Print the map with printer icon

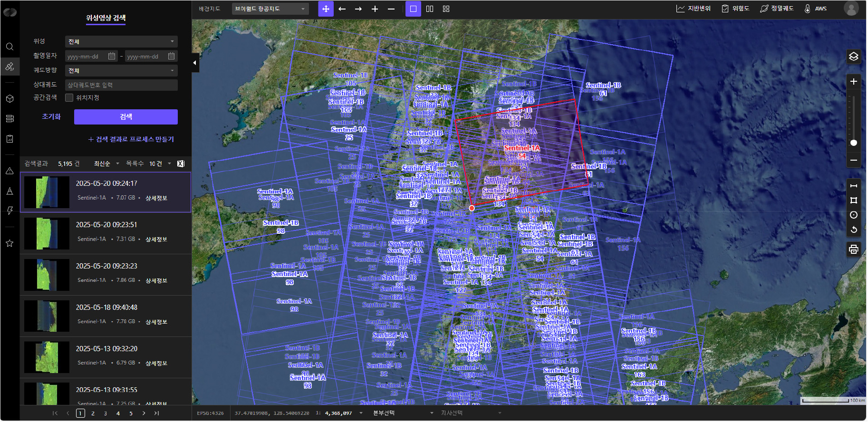pos(854,249)
